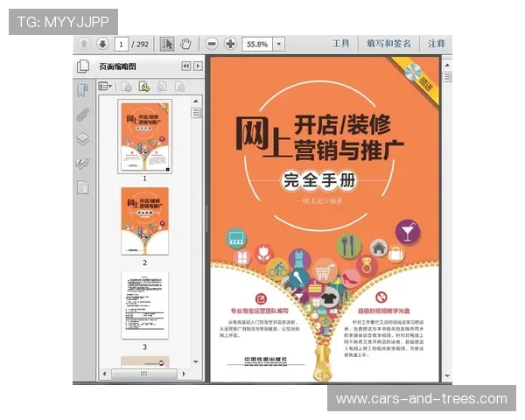Zoom out with minus button

click(x=212, y=44)
